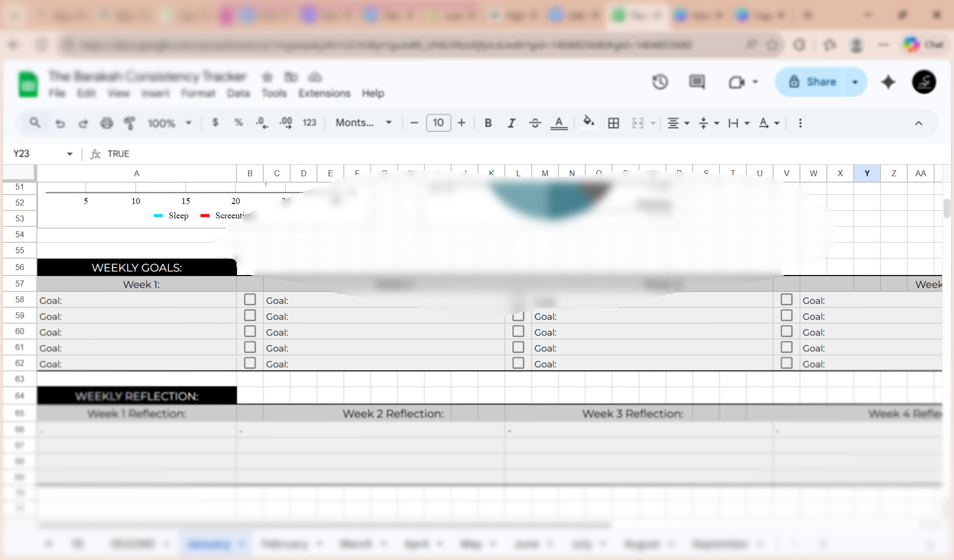Open the fill color picker

[588, 123]
